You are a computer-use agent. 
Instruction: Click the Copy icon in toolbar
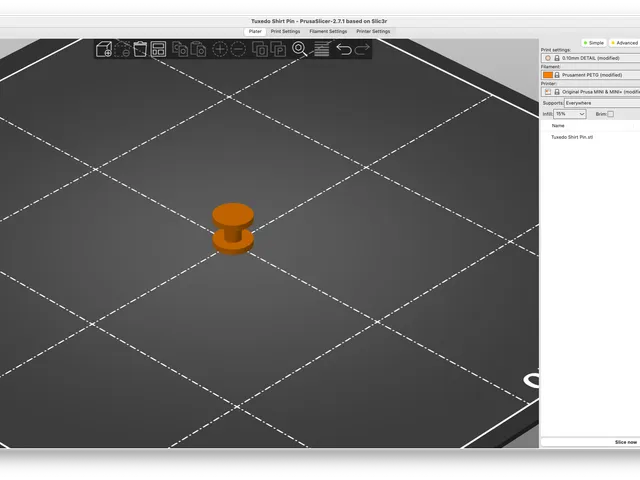pyautogui.click(x=180, y=49)
